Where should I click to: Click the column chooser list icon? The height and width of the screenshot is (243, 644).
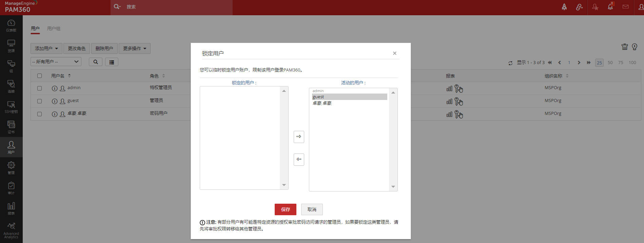tap(112, 62)
